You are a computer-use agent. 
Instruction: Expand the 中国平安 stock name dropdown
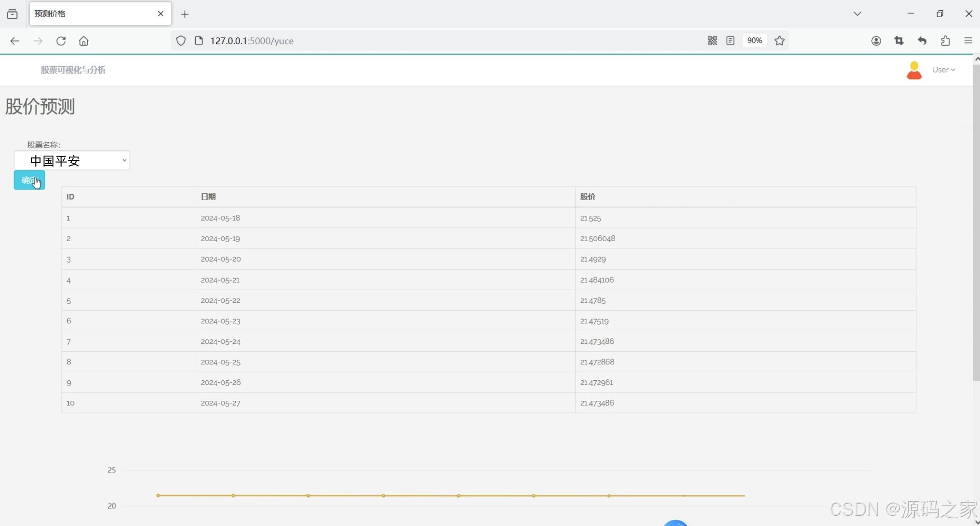72,160
